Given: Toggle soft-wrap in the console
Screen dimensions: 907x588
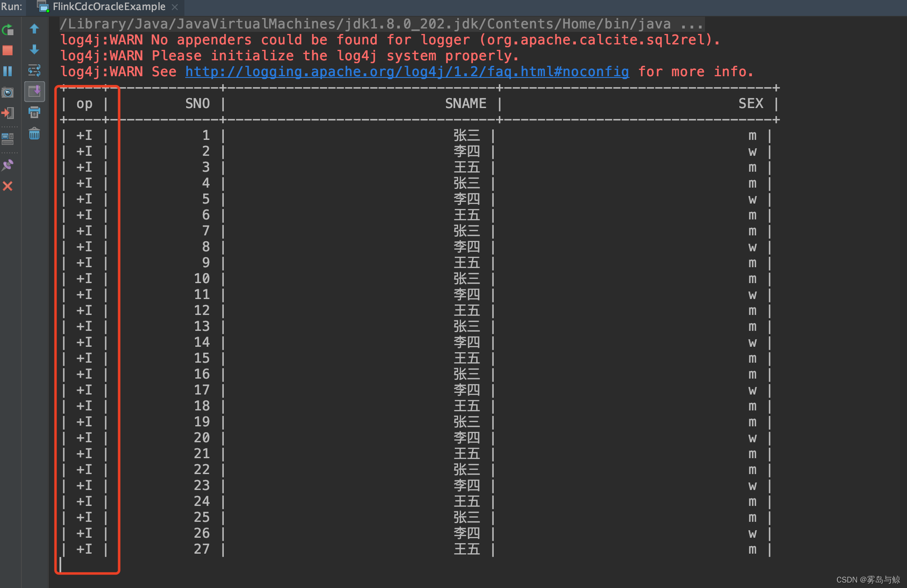Looking at the screenshot, I should click(x=34, y=70).
